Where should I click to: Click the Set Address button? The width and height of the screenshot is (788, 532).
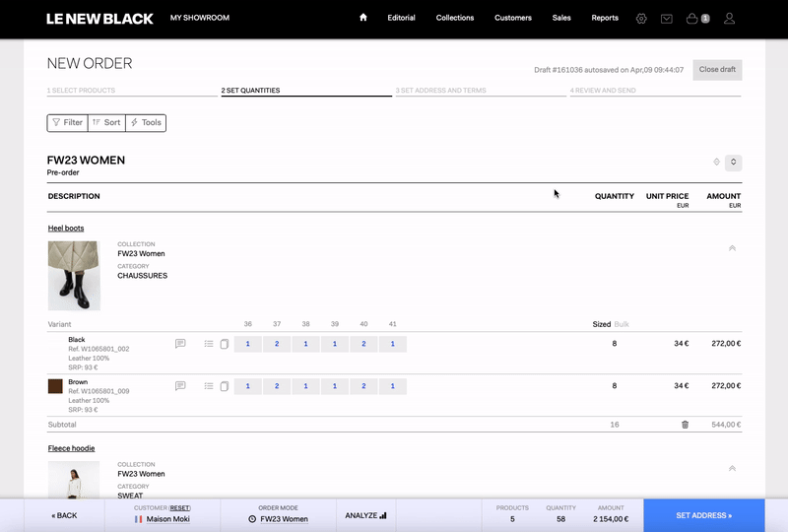pyautogui.click(x=704, y=515)
